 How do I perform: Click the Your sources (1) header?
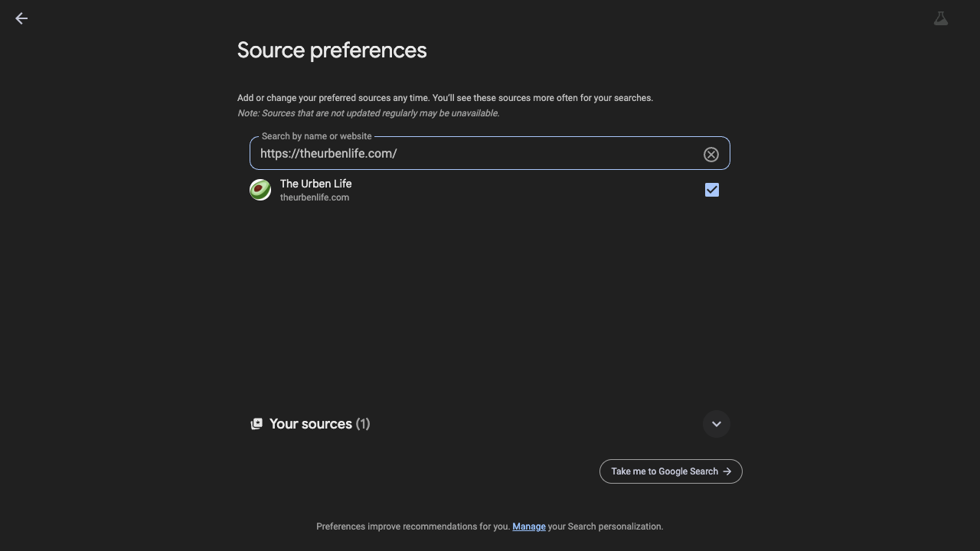(x=319, y=423)
